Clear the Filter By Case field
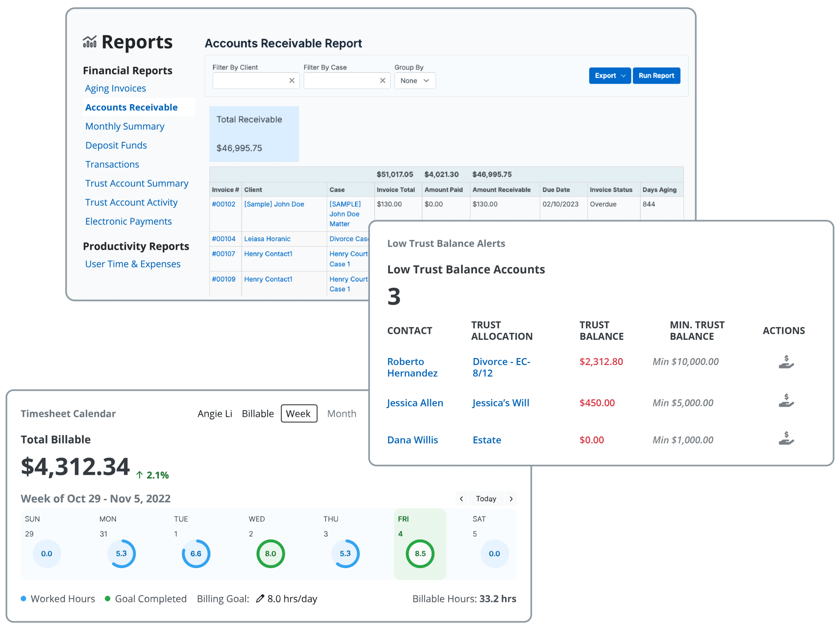840x630 pixels. (383, 80)
